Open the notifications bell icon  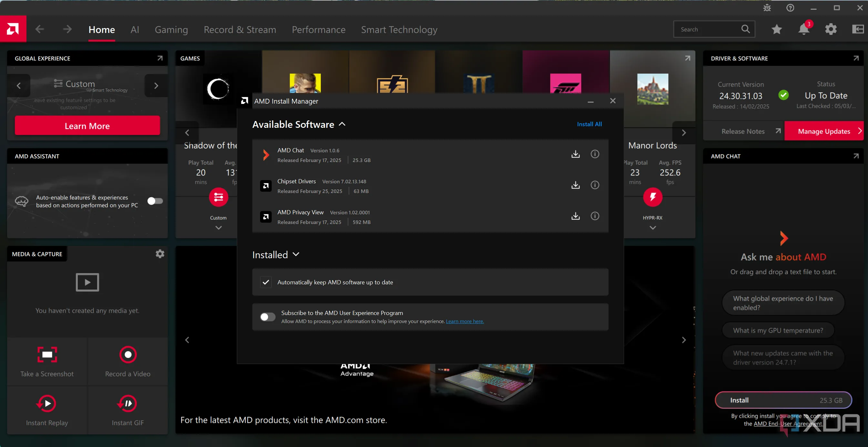coord(804,30)
